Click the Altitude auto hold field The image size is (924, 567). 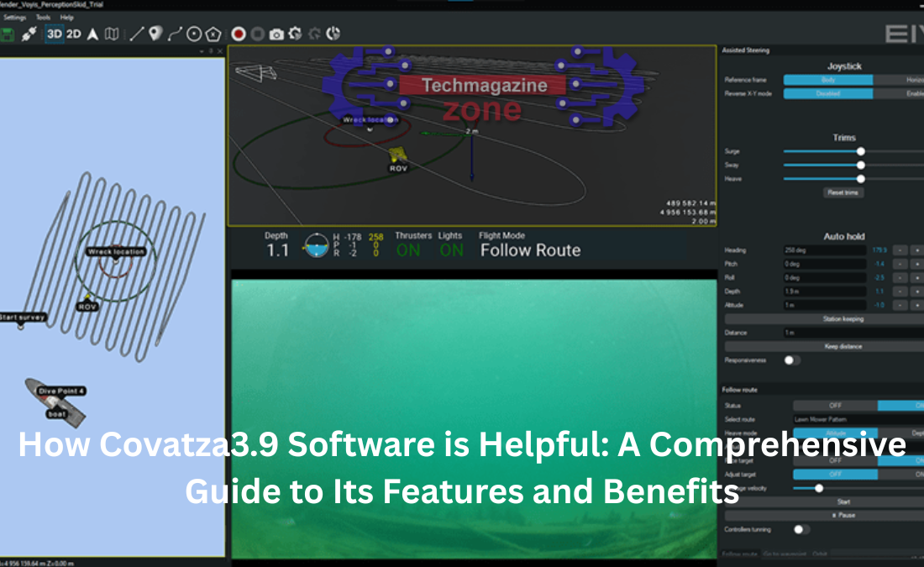(825, 305)
